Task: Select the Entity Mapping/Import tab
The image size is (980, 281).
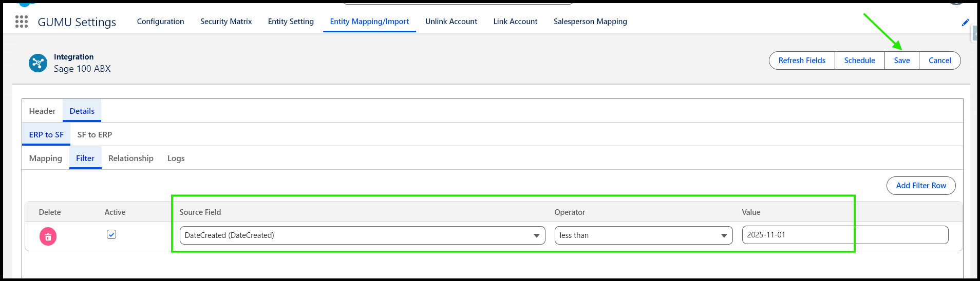Action: pyautogui.click(x=369, y=22)
